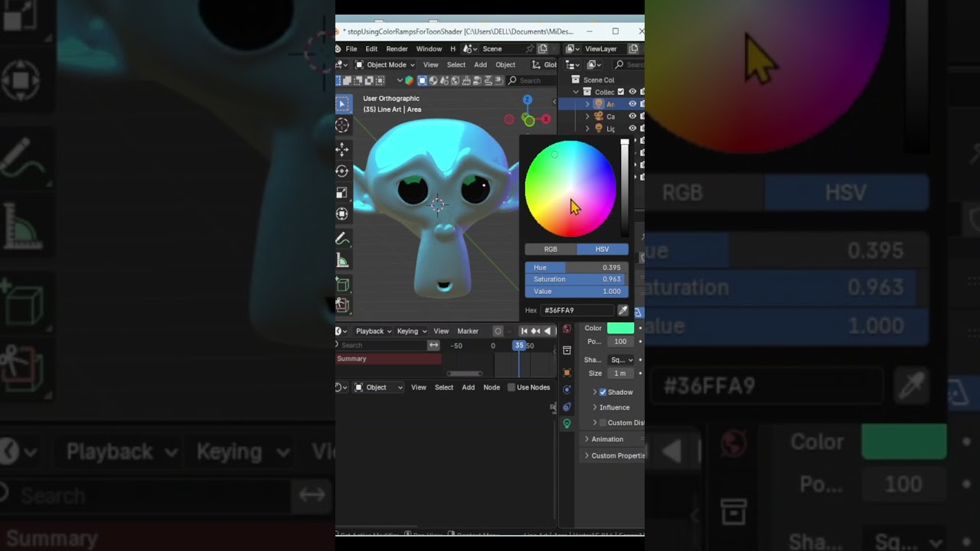Enable the Use Nodes checkbox

pyautogui.click(x=511, y=387)
